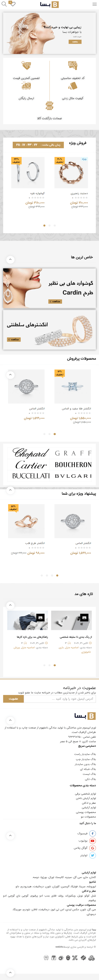Select the active orange dot under فروش ویژه carousel

click(44, 225)
